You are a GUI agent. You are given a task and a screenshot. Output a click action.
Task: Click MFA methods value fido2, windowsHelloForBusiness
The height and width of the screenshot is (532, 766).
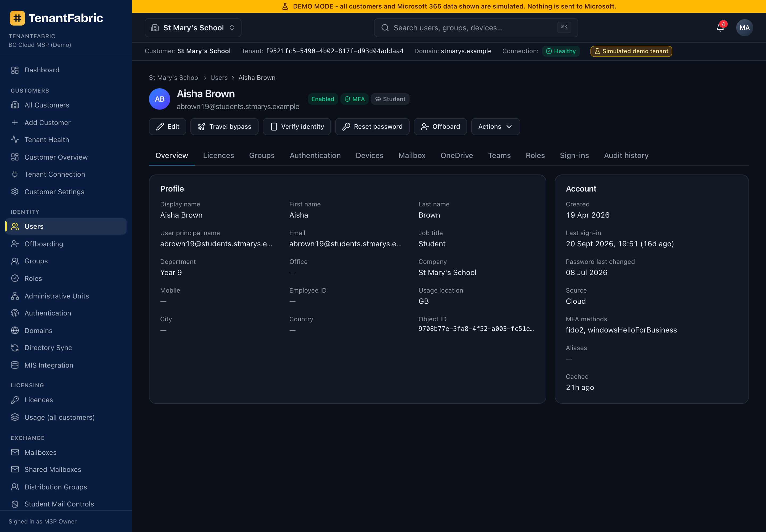[621, 330]
